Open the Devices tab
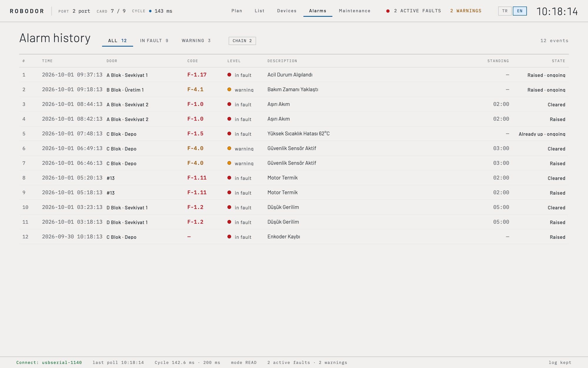Screen dimensions: 588x368 coord(287,11)
